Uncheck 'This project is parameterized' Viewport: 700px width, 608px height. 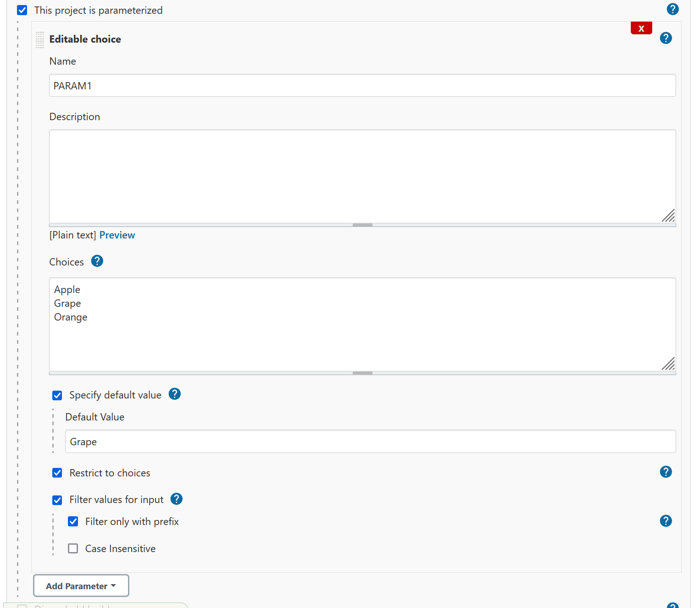click(x=22, y=10)
